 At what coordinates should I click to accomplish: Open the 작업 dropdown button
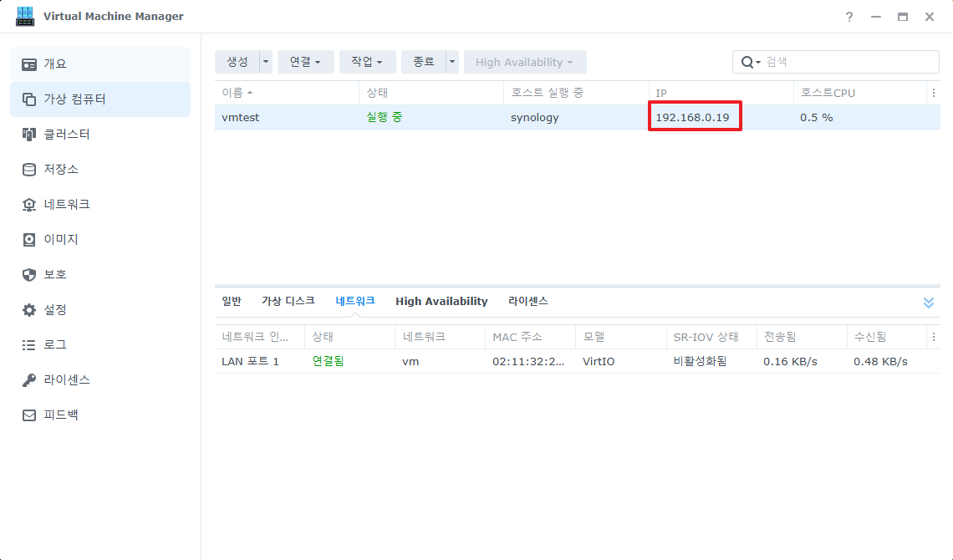[x=368, y=62]
